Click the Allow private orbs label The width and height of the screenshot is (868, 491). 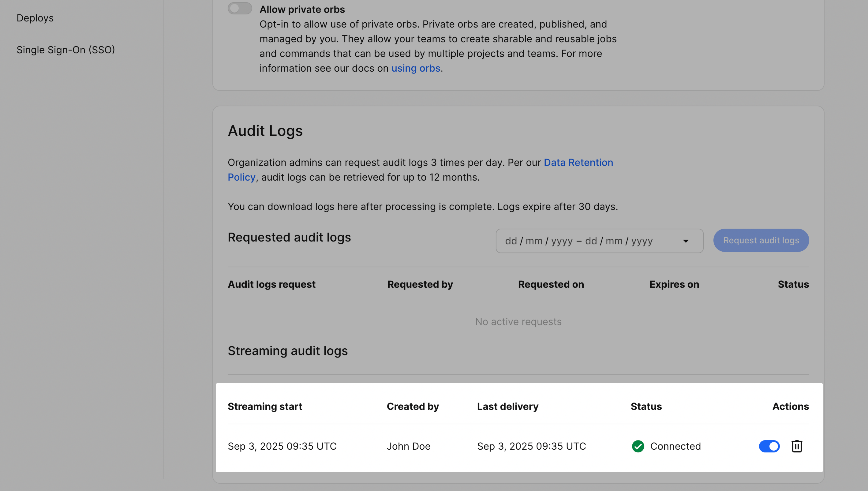[x=302, y=9]
